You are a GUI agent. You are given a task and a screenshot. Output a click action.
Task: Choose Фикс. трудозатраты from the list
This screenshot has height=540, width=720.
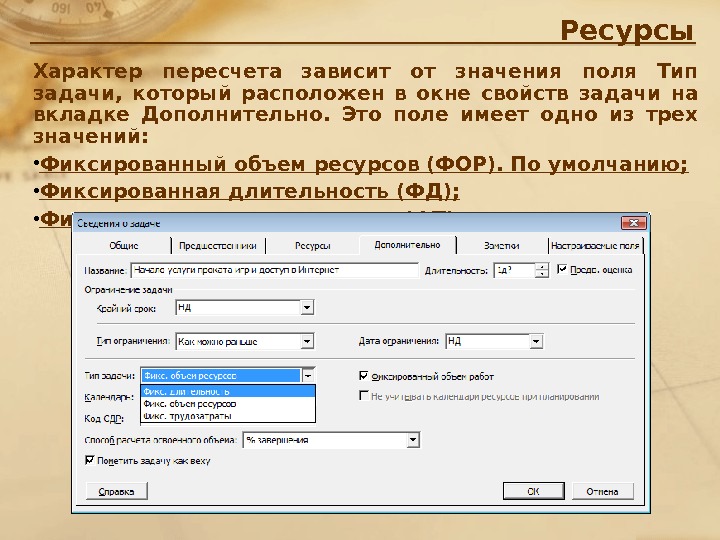(x=228, y=416)
